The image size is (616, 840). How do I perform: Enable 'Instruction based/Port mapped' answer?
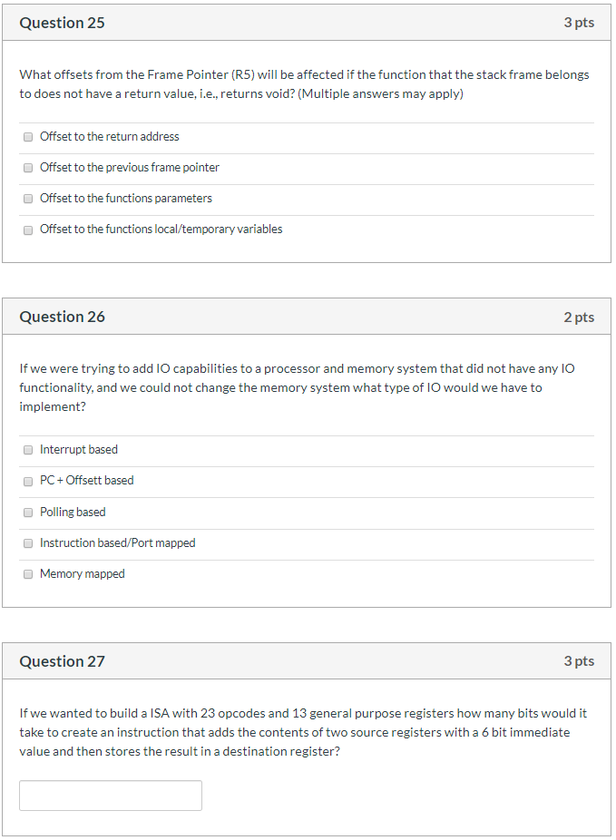coord(27,542)
